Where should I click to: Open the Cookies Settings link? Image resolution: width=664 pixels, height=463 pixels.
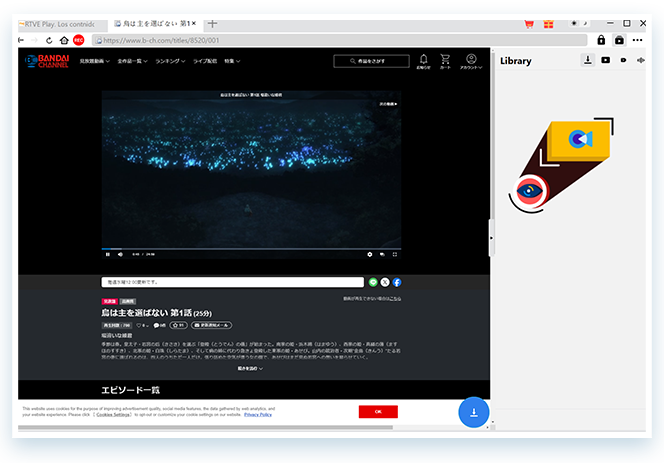pyautogui.click(x=113, y=415)
